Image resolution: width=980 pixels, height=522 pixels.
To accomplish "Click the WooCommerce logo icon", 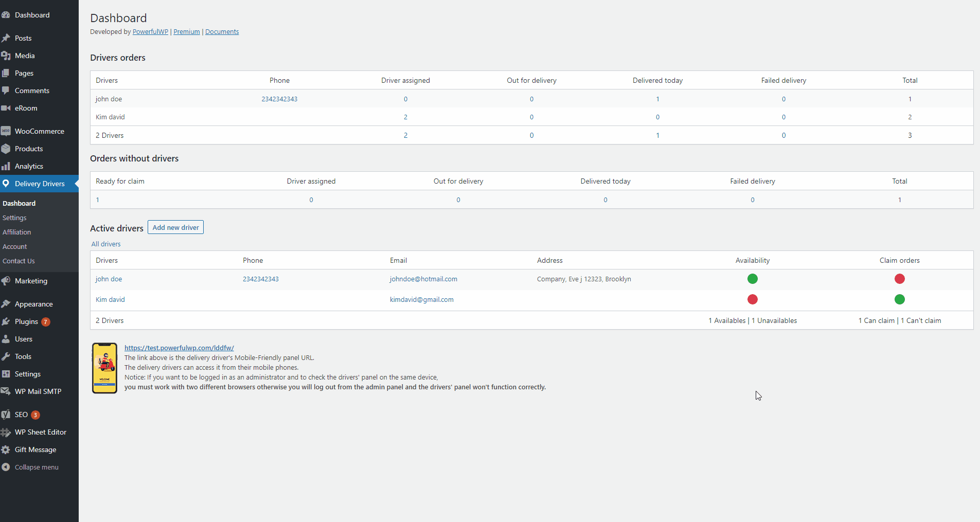I will click(6, 131).
